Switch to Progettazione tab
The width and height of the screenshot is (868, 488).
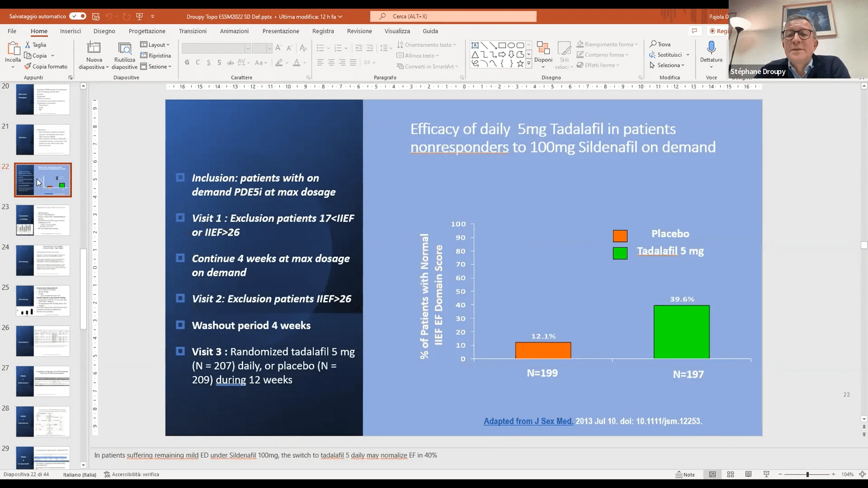point(147,31)
